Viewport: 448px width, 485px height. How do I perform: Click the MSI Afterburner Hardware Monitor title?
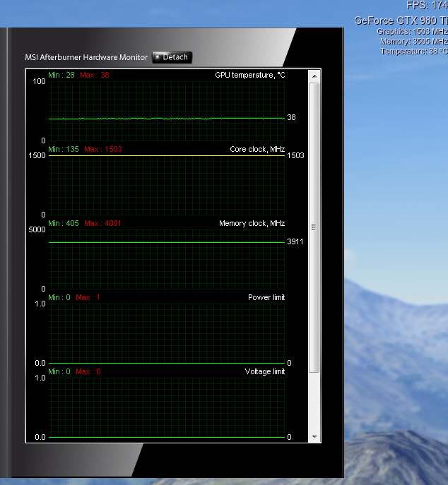[86, 57]
